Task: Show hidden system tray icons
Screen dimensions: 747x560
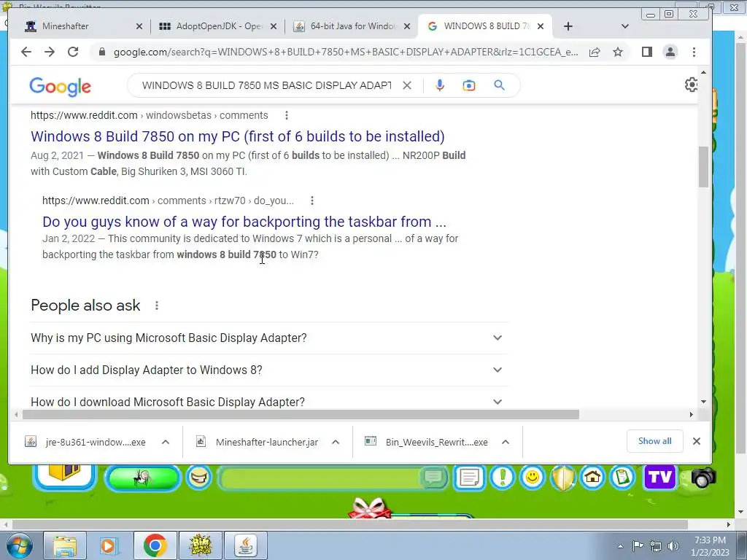Action: [620, 546]
